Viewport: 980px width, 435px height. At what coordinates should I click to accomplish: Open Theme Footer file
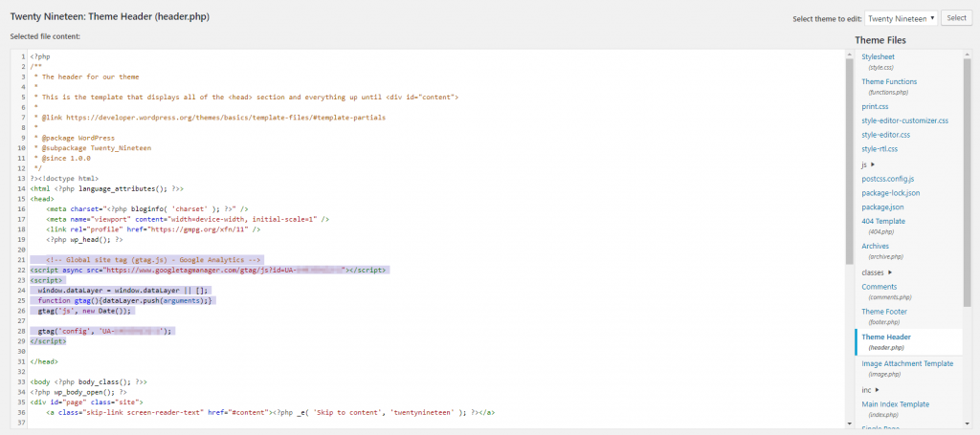(x=884, y=312)
